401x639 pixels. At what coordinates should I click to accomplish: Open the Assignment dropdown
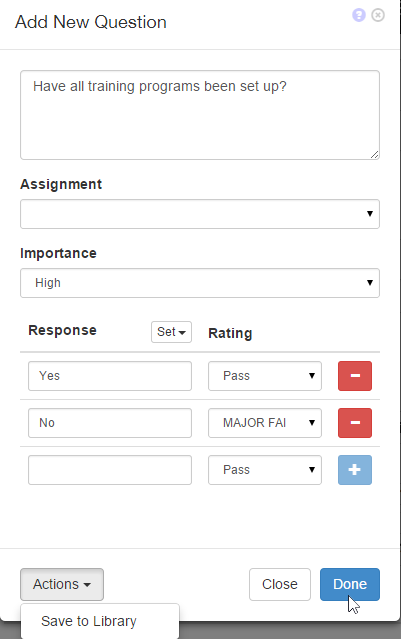(x=200, y=214)
